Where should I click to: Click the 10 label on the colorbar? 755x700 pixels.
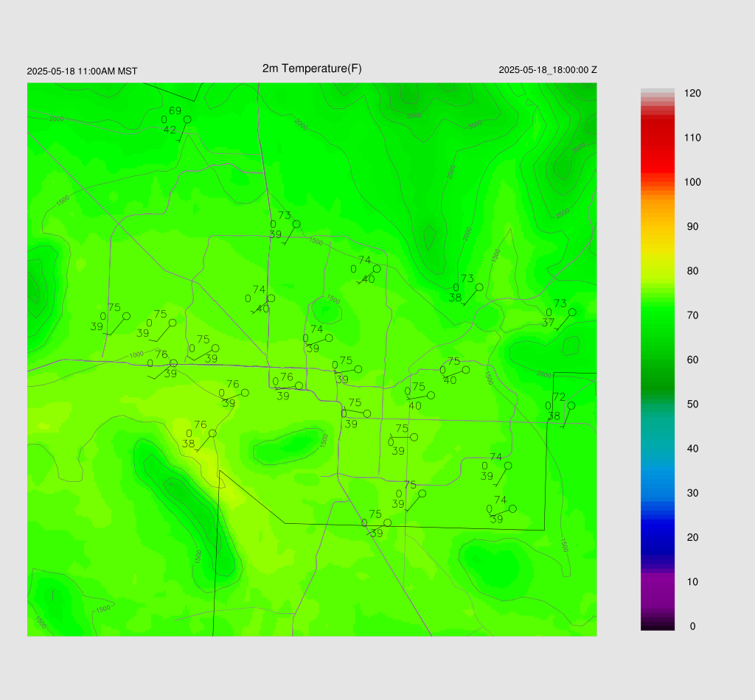click(x=692, y=581)
